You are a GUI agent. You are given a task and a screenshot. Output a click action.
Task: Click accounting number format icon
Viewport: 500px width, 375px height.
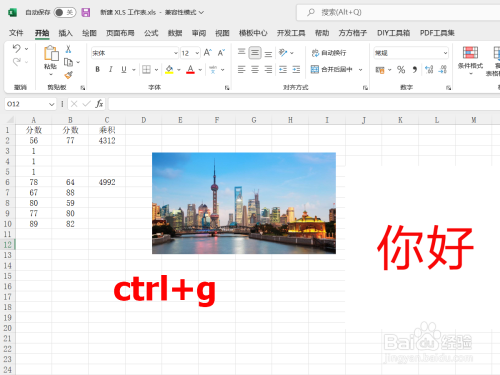click(380, 70)
